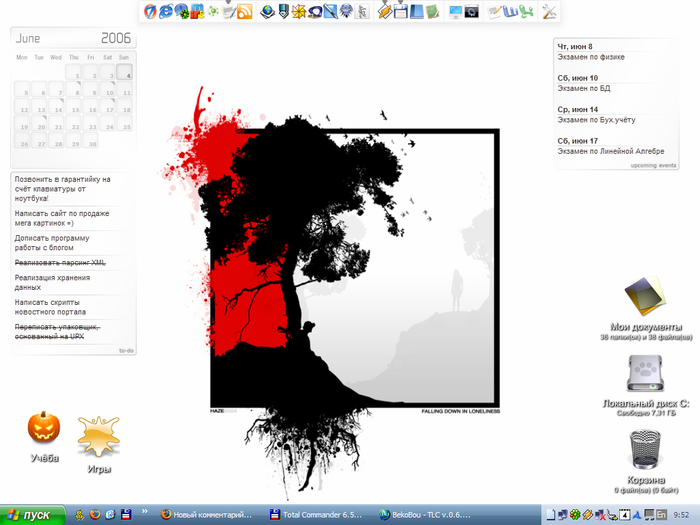Open the Учёба pumpkin desktop icon
The height and width of the screenshot is (525, 700).
[x=44, y=427]
